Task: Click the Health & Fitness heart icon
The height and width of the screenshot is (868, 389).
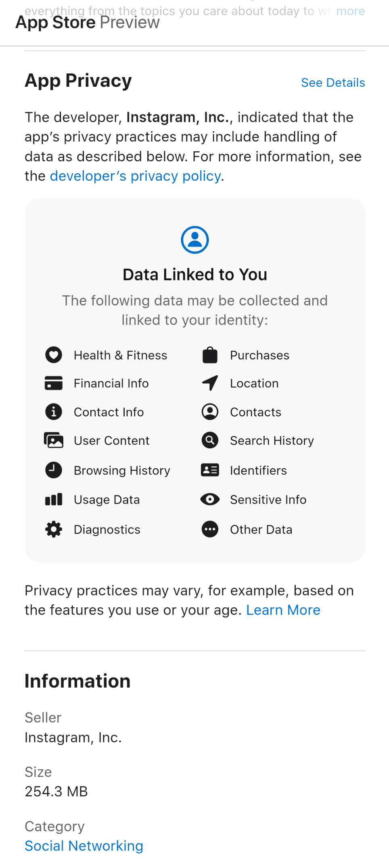Action: tap(54, 355)
